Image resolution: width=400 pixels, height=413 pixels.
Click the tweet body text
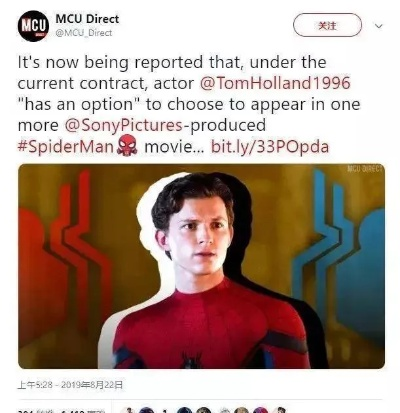point(189,104)
